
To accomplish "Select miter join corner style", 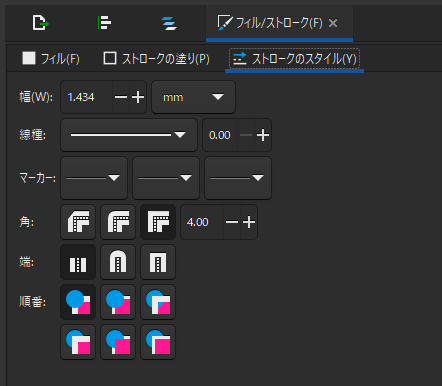I will click(x=158, y=222).
